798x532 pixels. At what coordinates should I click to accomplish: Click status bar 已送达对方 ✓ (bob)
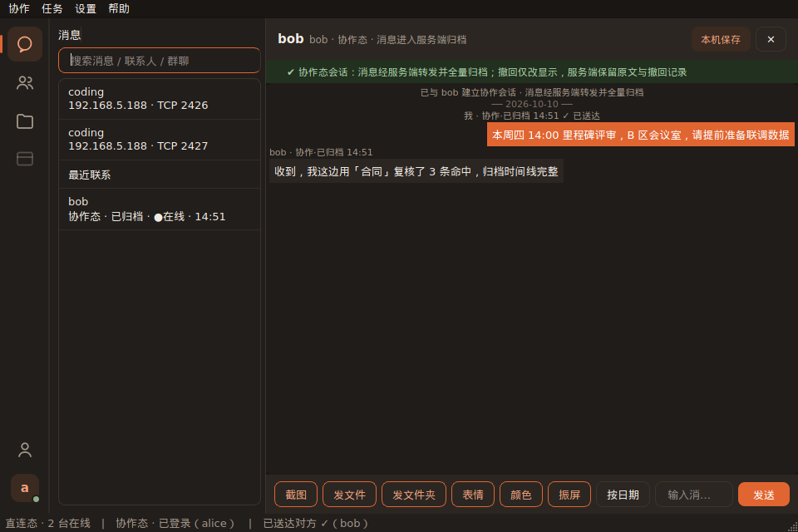pos(316,524)
